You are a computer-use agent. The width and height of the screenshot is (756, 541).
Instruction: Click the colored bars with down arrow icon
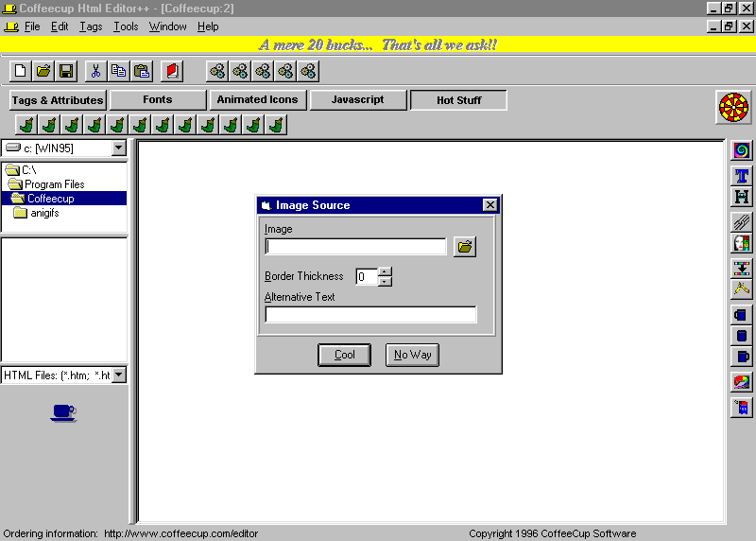click(x=742, y=269)
